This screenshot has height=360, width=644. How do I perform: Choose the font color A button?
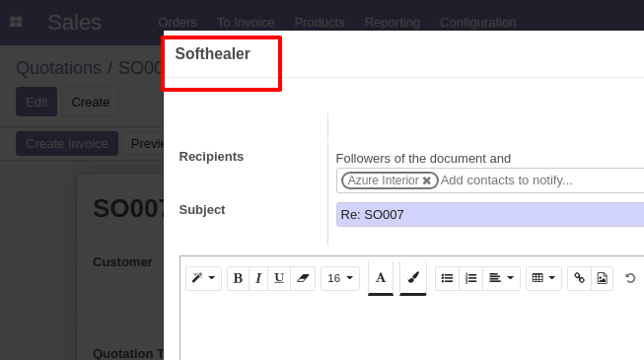coord(381,278)
